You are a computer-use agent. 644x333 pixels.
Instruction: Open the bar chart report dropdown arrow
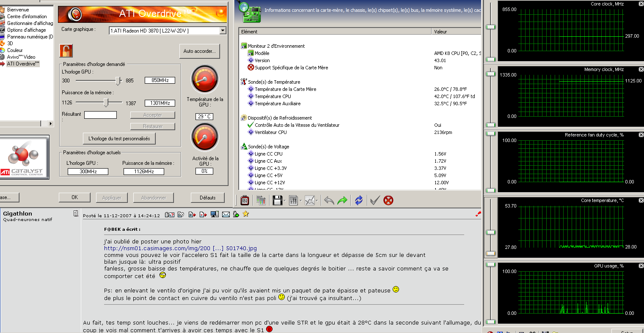300,201
